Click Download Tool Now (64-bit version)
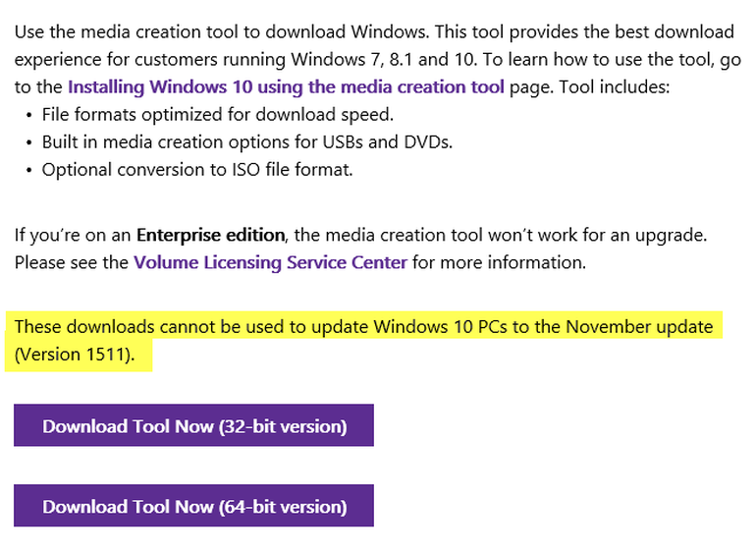This screenshot has width=756, height=552. (193, 507)
